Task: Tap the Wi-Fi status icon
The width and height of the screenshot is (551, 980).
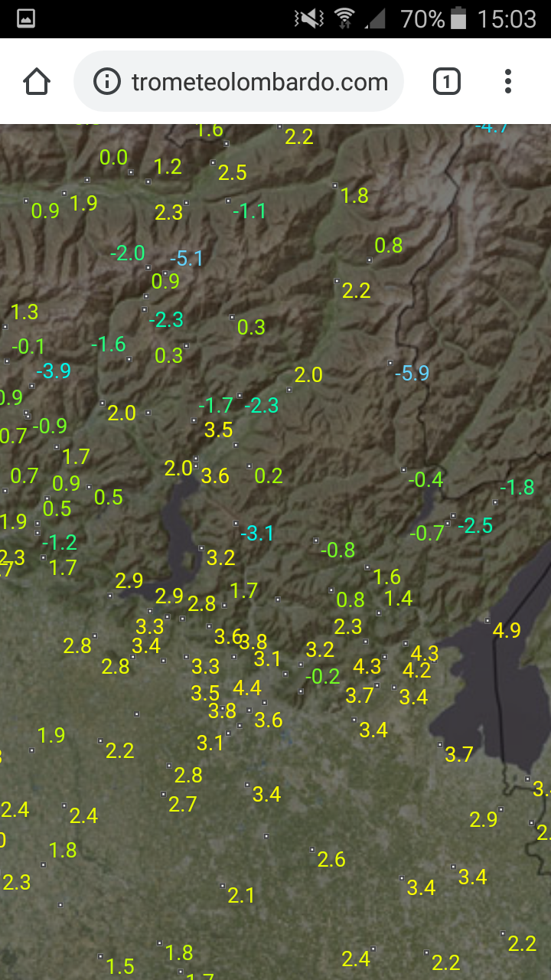Action: (x=344, y=18)
